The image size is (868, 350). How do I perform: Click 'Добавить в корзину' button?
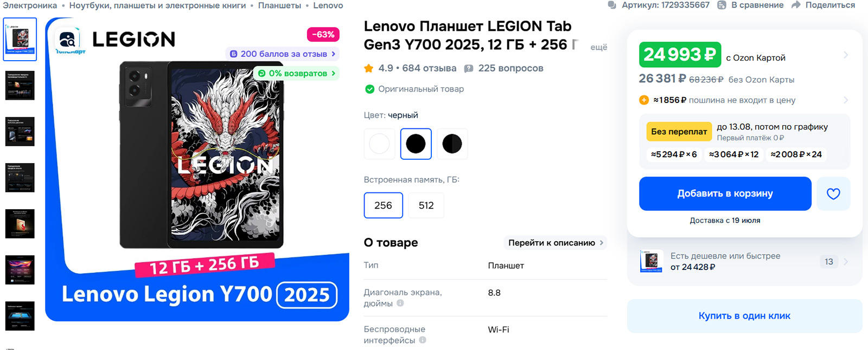[x=725, y=193]
